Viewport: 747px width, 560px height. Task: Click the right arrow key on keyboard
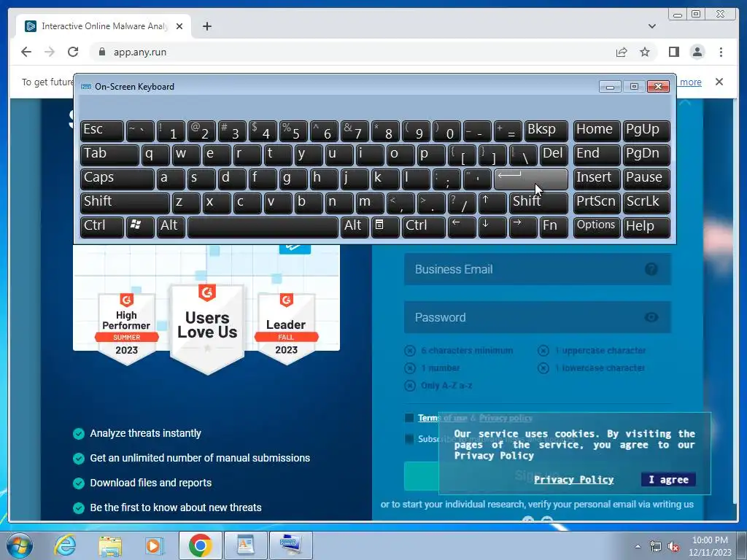coord(522,226)
